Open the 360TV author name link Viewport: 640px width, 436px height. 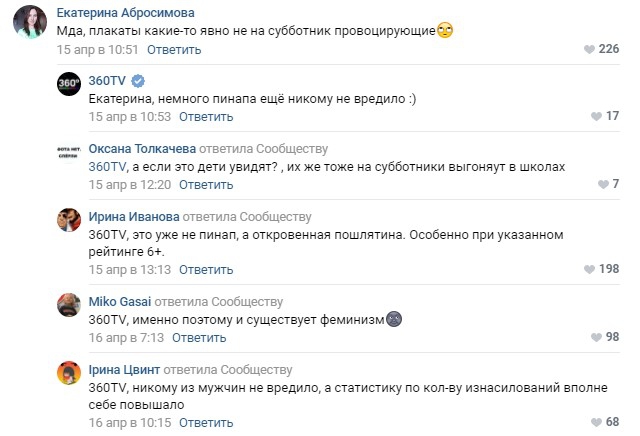(x=108, y=81)
